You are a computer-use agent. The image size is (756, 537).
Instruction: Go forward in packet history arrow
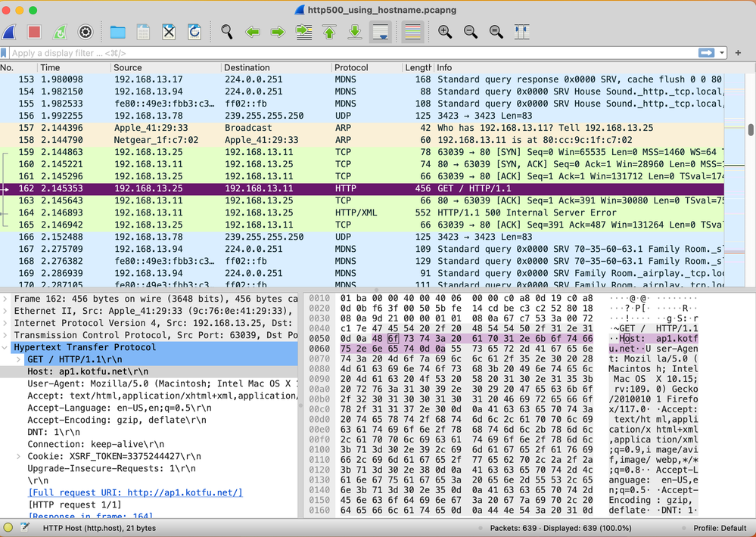pos(278,33)
